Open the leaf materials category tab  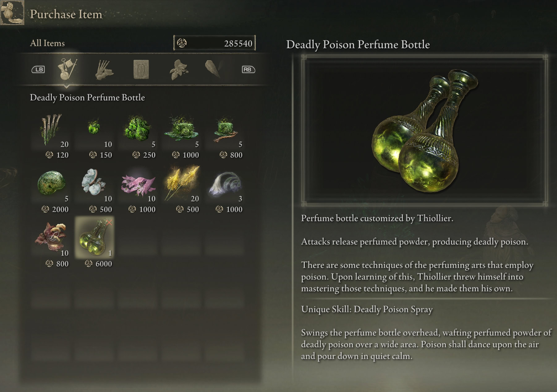(179, 70)
